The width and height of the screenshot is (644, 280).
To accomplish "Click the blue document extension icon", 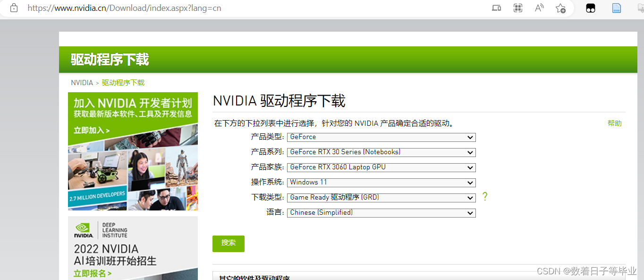I will click(x=617, y=8).
